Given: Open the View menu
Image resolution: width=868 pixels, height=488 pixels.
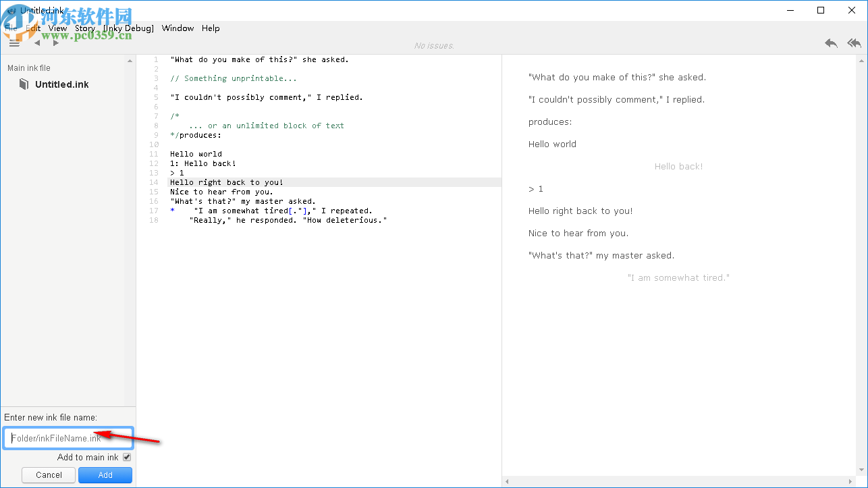Looking at the screenshot, I should pyautogui.click(x=58, y=28).
